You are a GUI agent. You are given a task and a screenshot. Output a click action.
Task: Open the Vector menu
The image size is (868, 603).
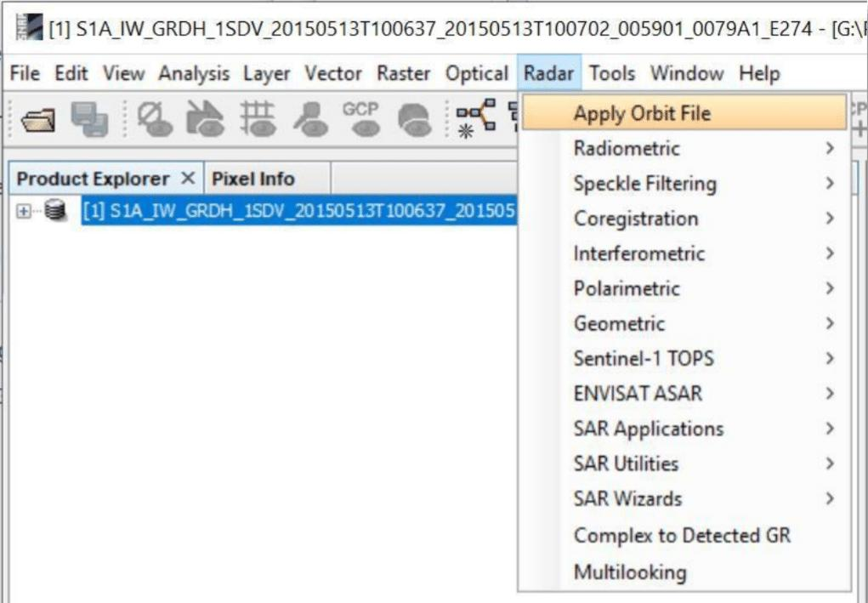pyautogui.click(x=333, y=73)
